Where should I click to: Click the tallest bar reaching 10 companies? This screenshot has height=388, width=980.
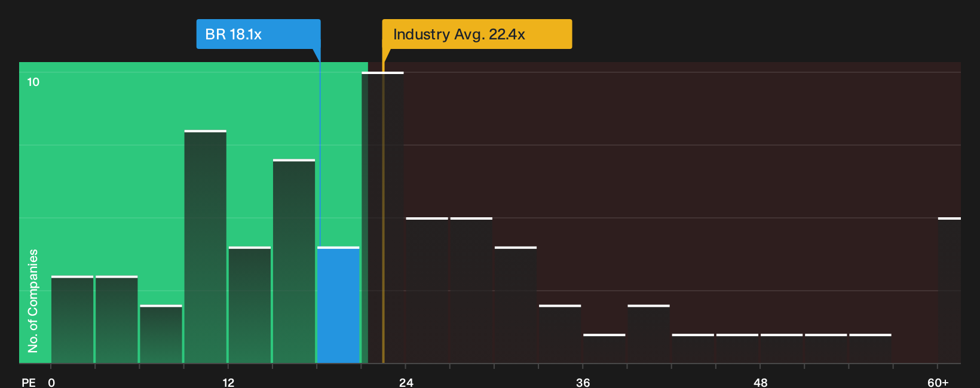coord(382,218)
